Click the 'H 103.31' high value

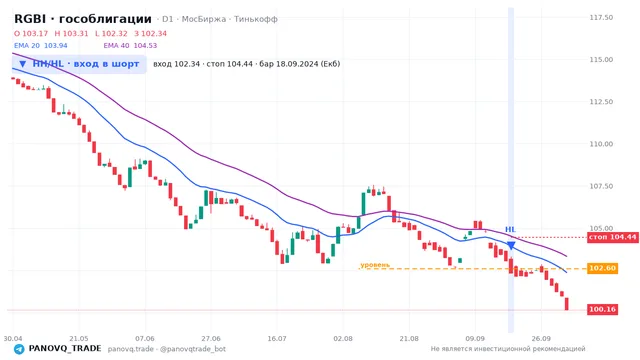tap(71, 33)
